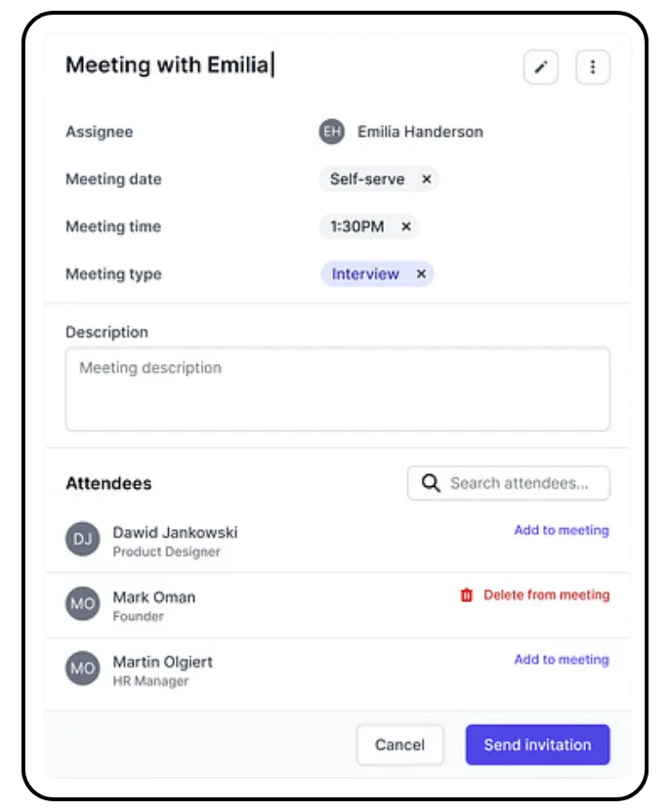Add Martin Olgiert to the meeting
670x812 pixels.
point(560,660)
